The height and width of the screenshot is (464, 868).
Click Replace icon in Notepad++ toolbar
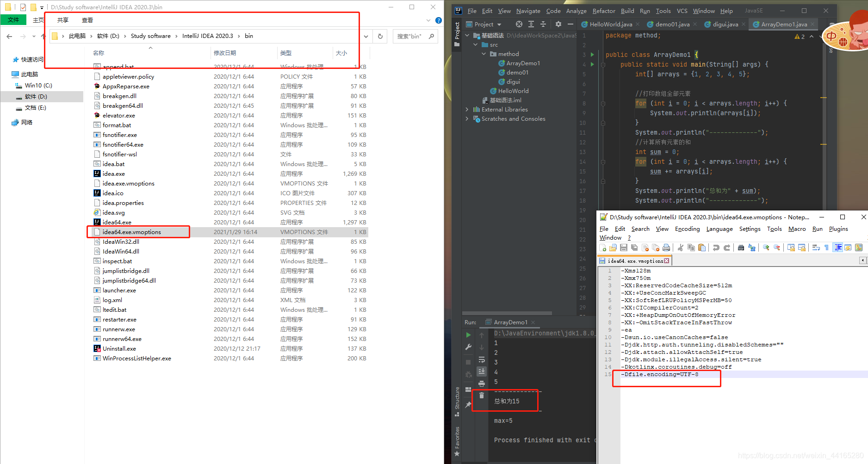752,248
